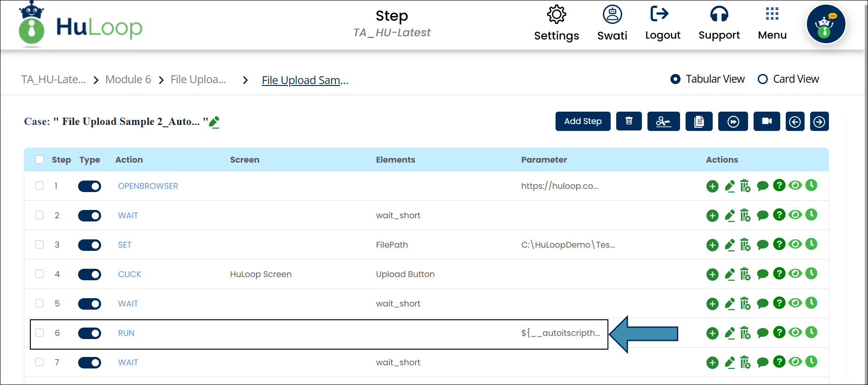Screen dimensions: 868x385
Task: Open comment icon for step 4 CLICK
Action: [x=762, y=274]
